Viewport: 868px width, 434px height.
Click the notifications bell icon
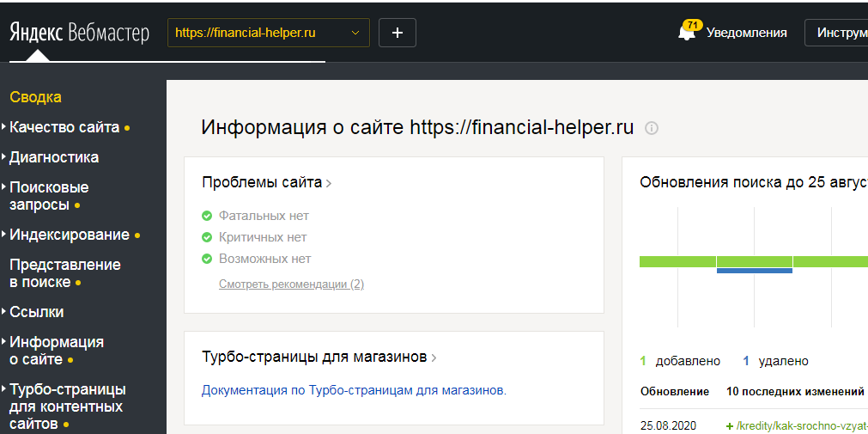(x=687, y=34)
